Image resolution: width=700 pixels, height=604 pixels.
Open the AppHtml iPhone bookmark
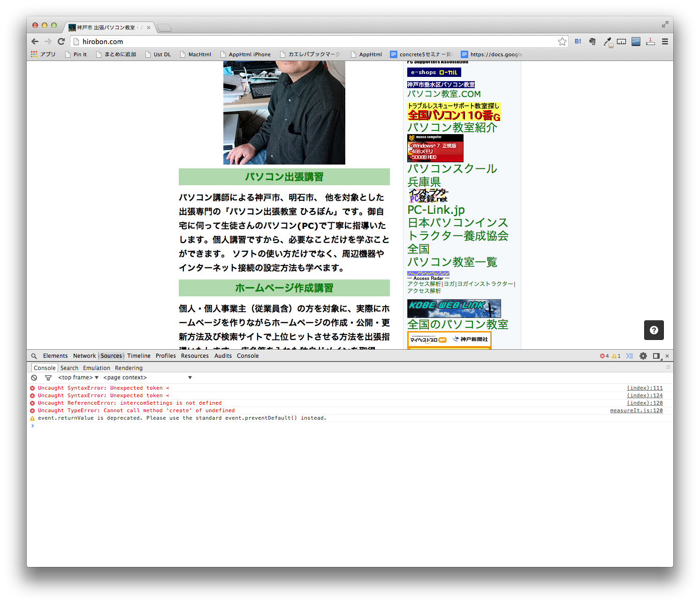coord(245,54)
